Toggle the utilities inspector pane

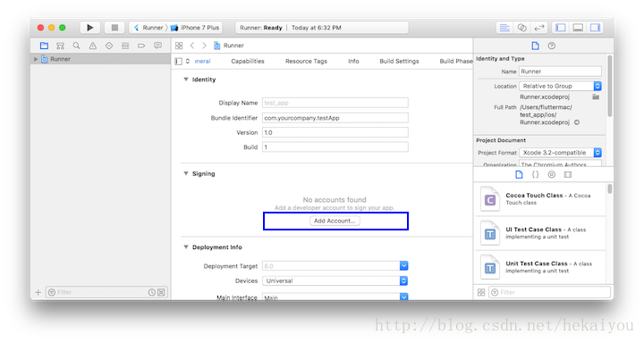tap(595, 28)
